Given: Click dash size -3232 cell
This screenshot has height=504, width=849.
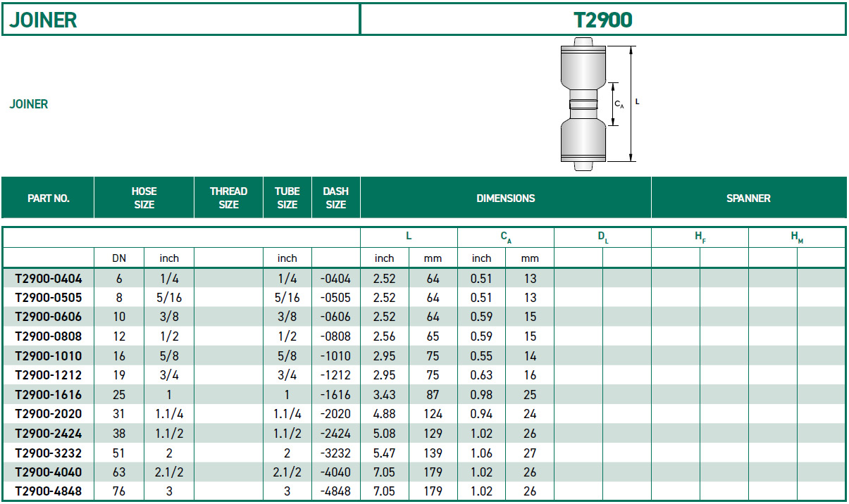Looking at the screenshot, I should point(335,453).
